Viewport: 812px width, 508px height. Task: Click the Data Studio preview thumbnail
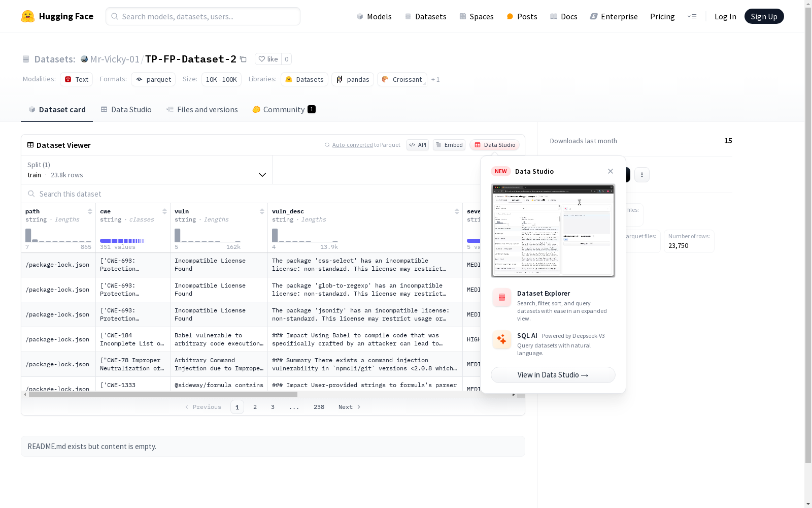coord(553,231)
